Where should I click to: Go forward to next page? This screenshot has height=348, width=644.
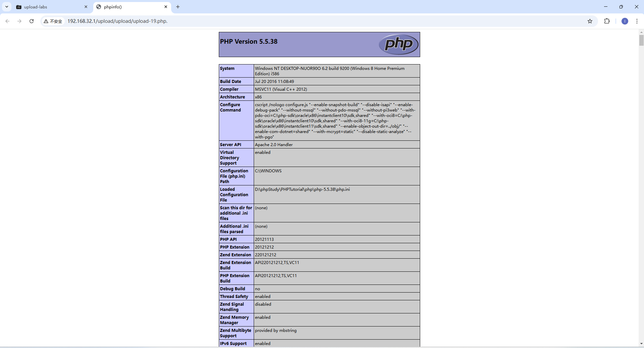click(19, 21)
